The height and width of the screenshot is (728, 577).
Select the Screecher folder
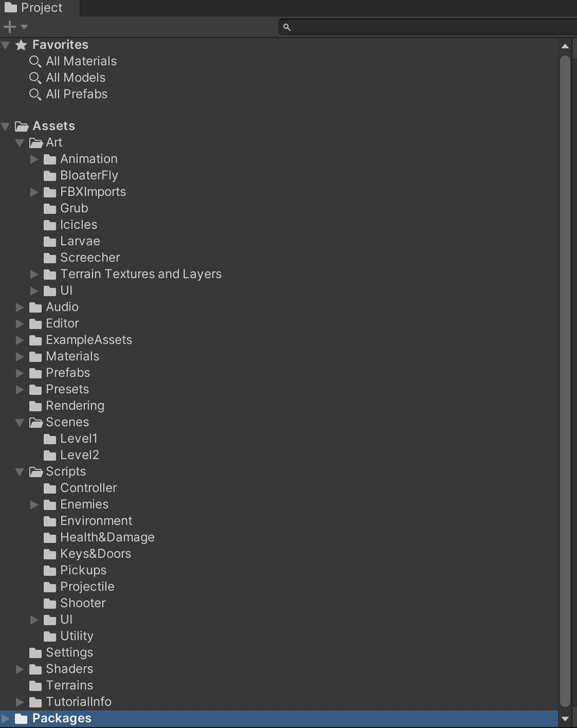coord(89,258)
